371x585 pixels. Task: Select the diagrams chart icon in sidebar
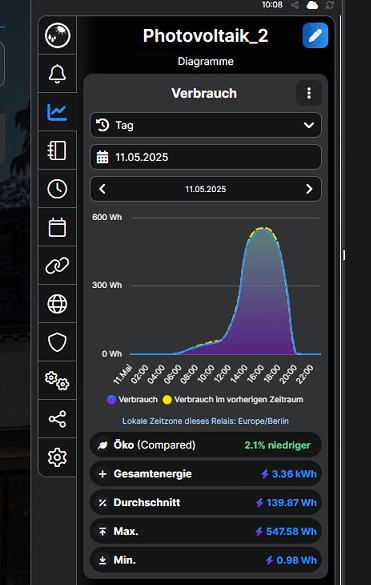point(57,112)
